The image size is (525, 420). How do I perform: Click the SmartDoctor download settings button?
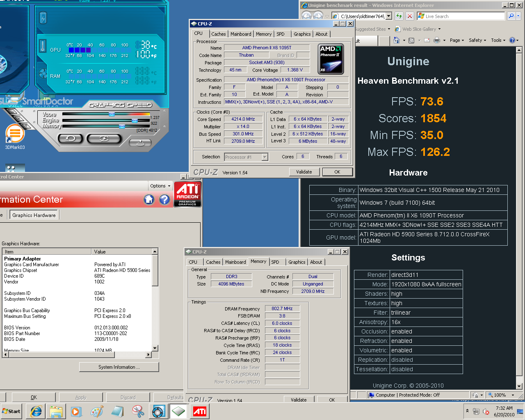pos(140,143)
